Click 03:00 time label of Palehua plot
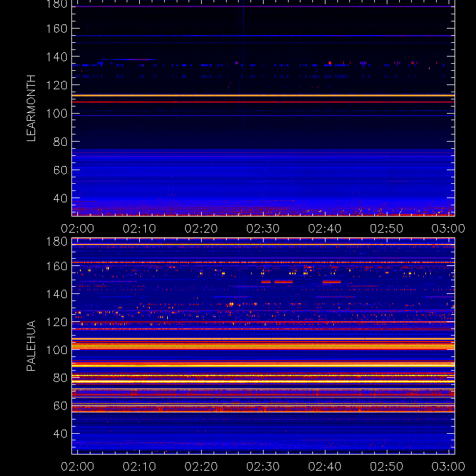 coord(449,466)
